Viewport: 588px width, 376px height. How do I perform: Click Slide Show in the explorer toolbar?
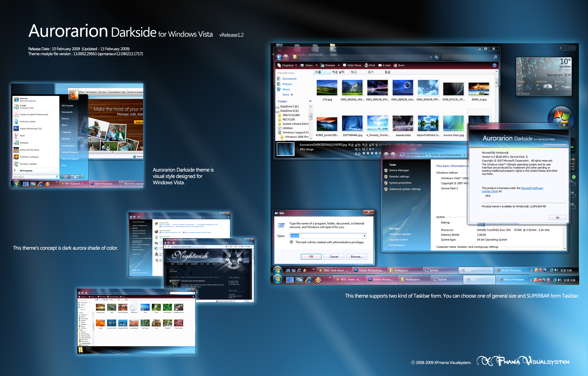pos(352,65)
